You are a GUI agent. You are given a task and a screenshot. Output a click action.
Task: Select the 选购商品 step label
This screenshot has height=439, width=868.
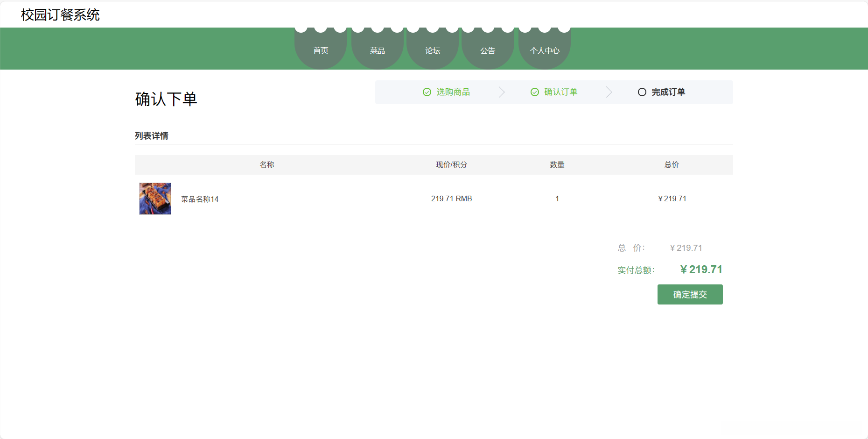(453, 92)
